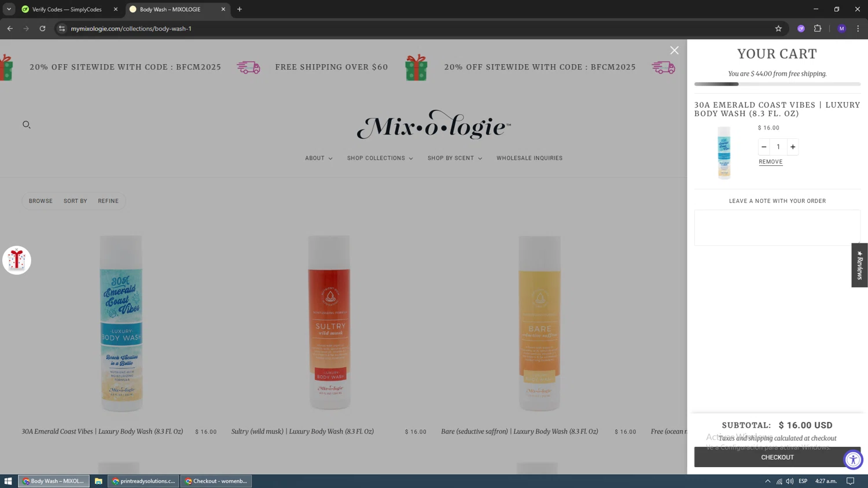Open Wholesale Inquiries page
The image size is (868, 488).
529,158
